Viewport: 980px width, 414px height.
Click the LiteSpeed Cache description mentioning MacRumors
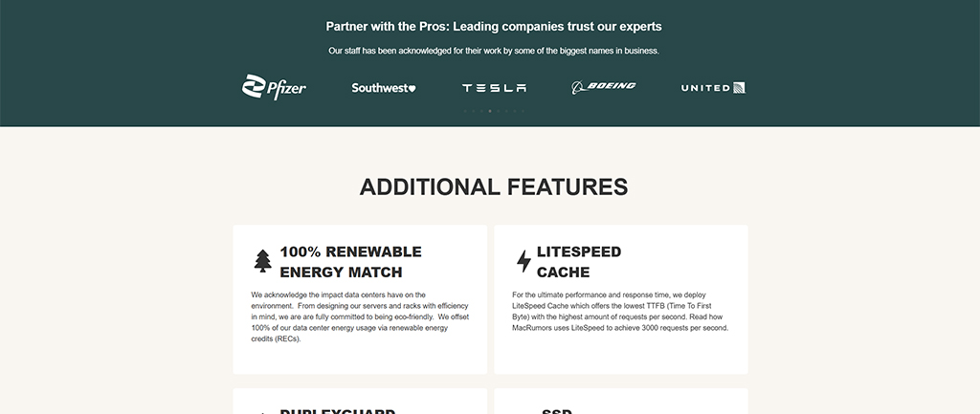pos(620,311)
